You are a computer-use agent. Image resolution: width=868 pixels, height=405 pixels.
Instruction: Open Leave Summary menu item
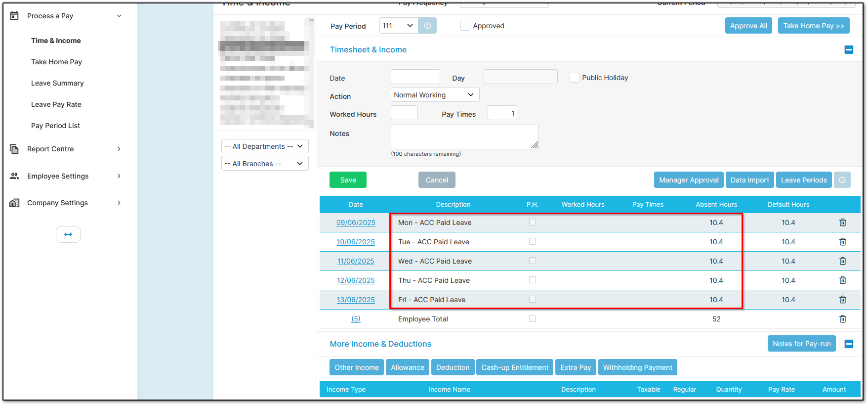[57, 83]
